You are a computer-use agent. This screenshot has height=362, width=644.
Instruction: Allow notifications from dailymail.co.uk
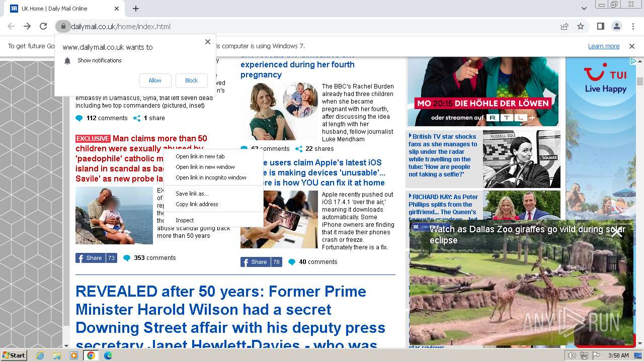(x=155, y=80)
